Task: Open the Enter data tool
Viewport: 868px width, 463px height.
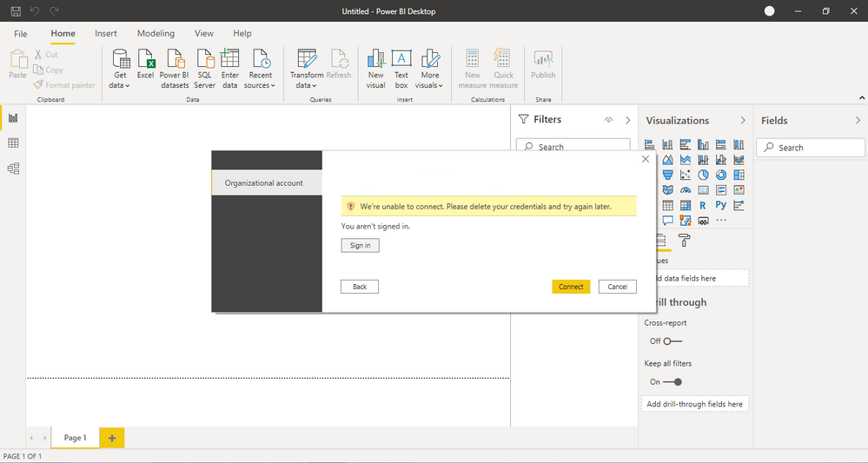Action: 229,69
